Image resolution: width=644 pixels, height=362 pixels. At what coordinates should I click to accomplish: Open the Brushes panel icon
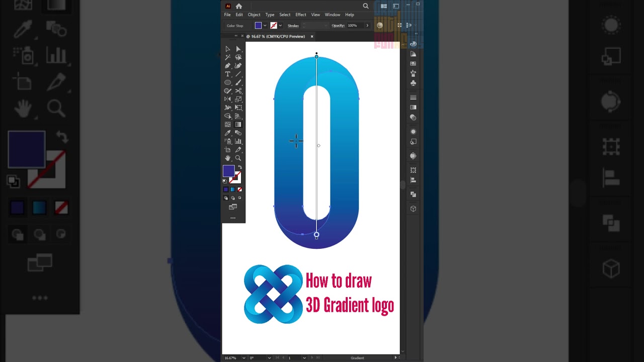[413, 73]
